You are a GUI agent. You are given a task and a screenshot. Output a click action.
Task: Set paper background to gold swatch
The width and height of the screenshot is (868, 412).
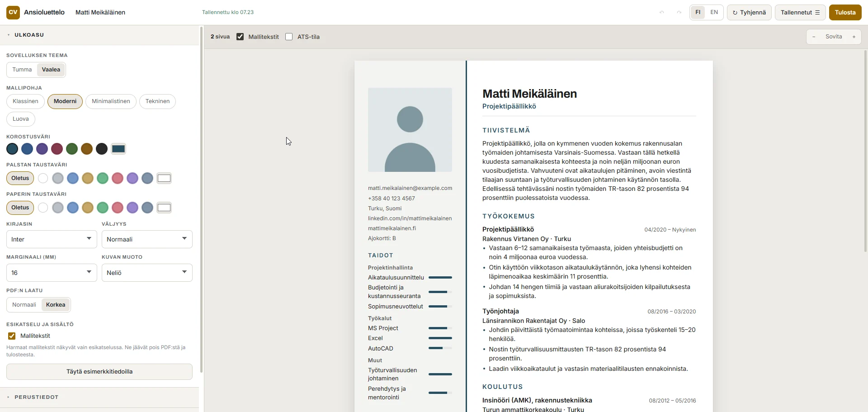(x=88, y=208)
